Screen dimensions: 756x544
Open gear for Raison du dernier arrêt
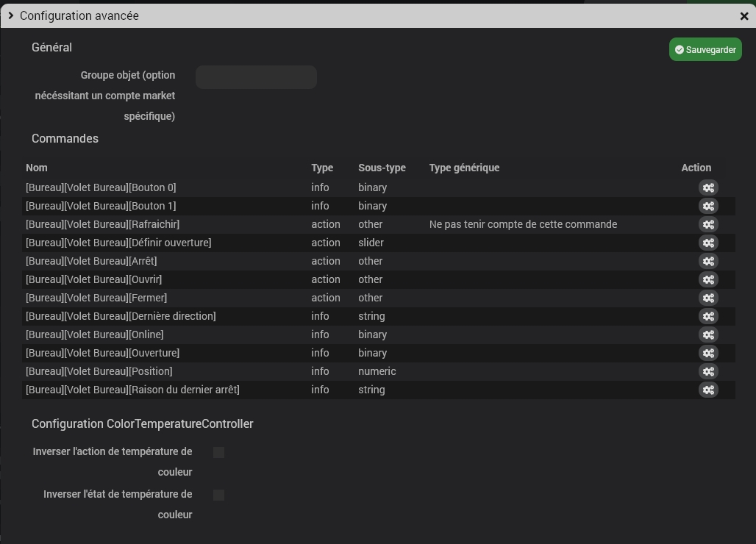tap(707, 390)
